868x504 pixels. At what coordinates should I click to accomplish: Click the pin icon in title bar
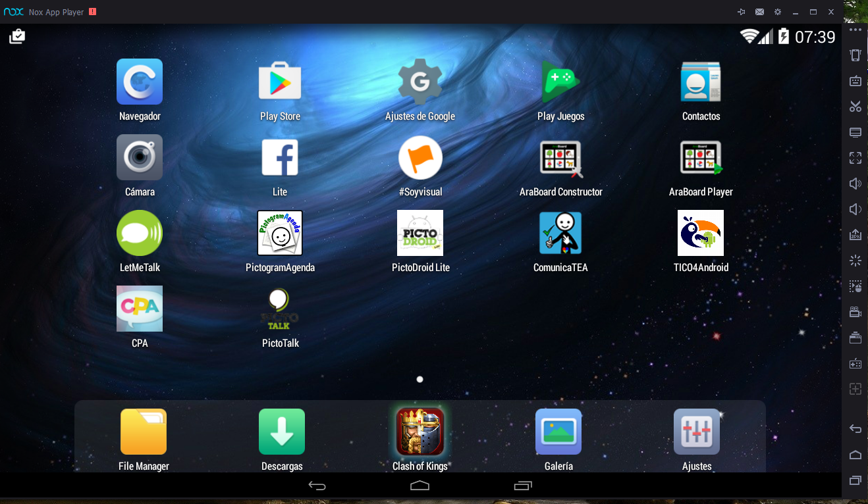(x=742, y=12)
